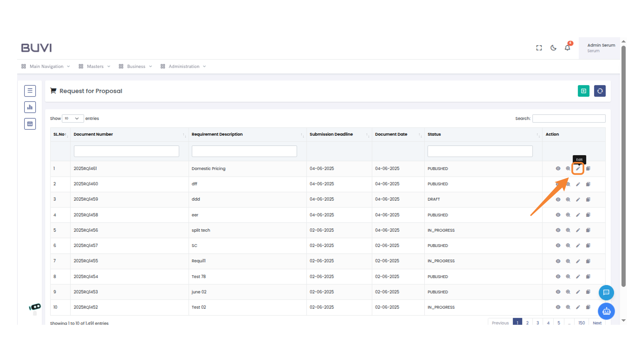Toggle dark mode moon icon
Image resolution: width=644 pixels, height=362 pixels.
[553, 48]
